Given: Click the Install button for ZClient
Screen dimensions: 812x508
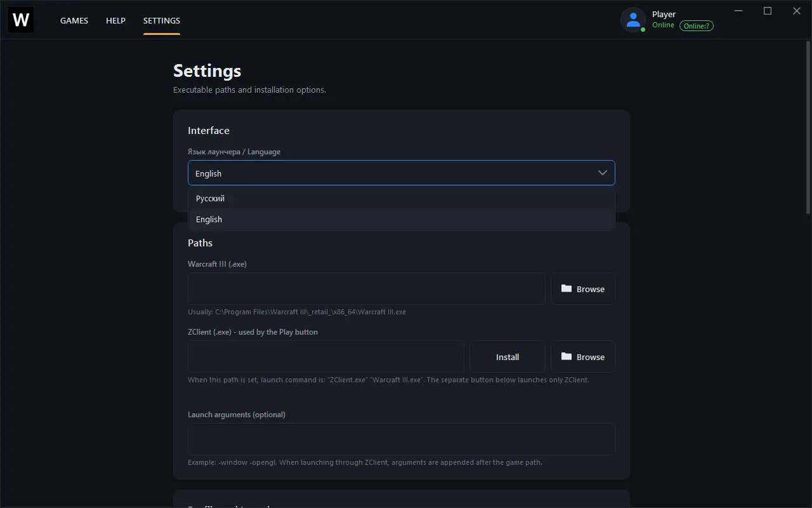Looking at the screenshot, I should (507, 357).
